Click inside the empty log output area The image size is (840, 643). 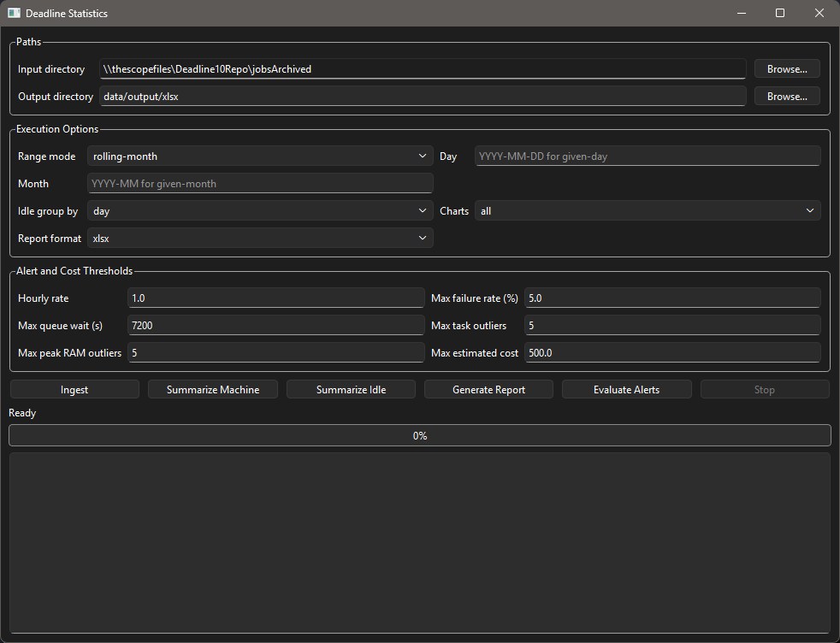[419, 543]
